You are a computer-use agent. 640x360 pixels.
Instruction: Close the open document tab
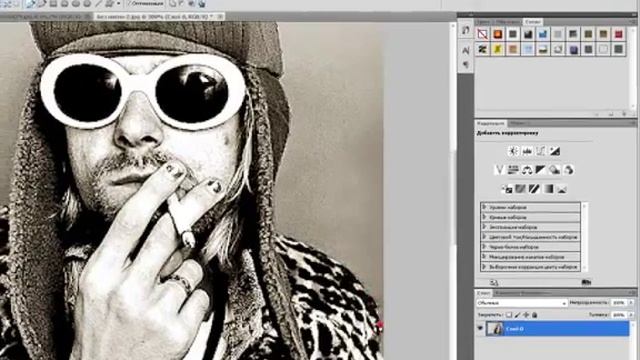point(220,17)
